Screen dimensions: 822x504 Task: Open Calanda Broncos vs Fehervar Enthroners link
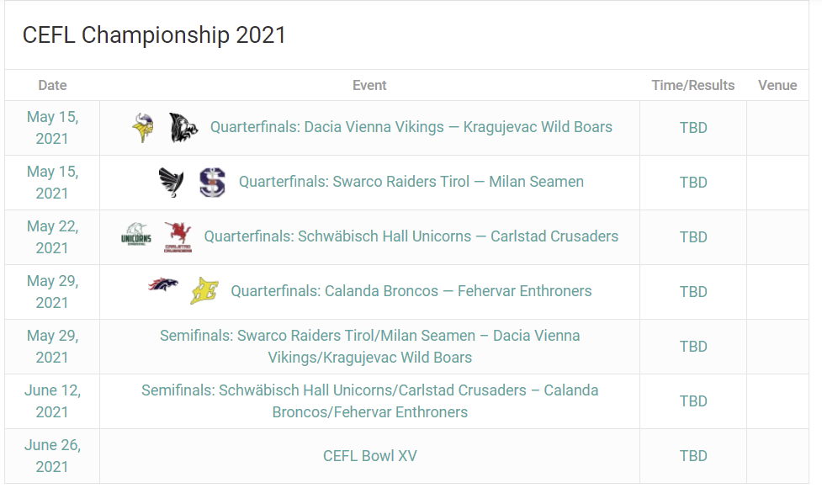[411, 290]
